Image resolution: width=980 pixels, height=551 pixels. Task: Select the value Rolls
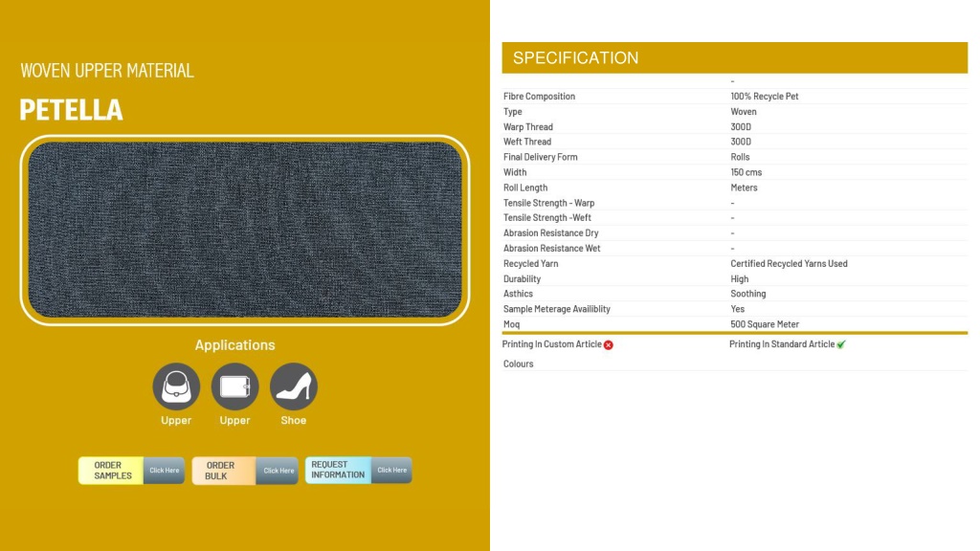click(740, 157)
